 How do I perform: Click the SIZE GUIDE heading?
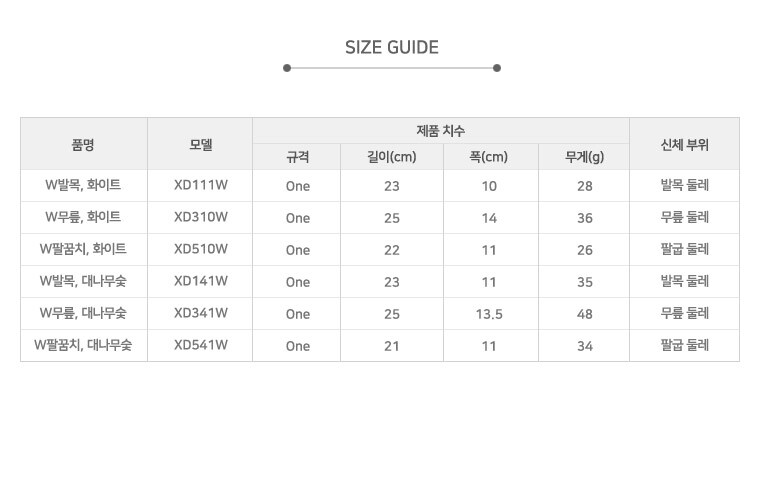pyautogui.click(x=392, y=47)
